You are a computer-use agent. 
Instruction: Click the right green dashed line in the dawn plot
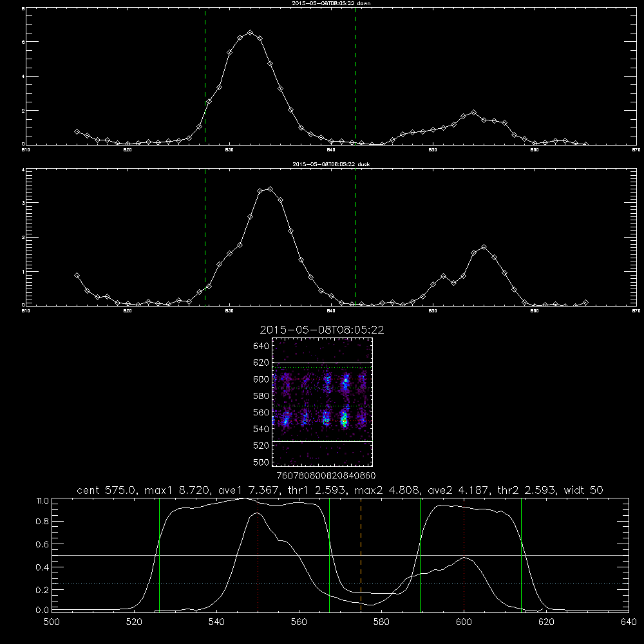tap(355, 76)
